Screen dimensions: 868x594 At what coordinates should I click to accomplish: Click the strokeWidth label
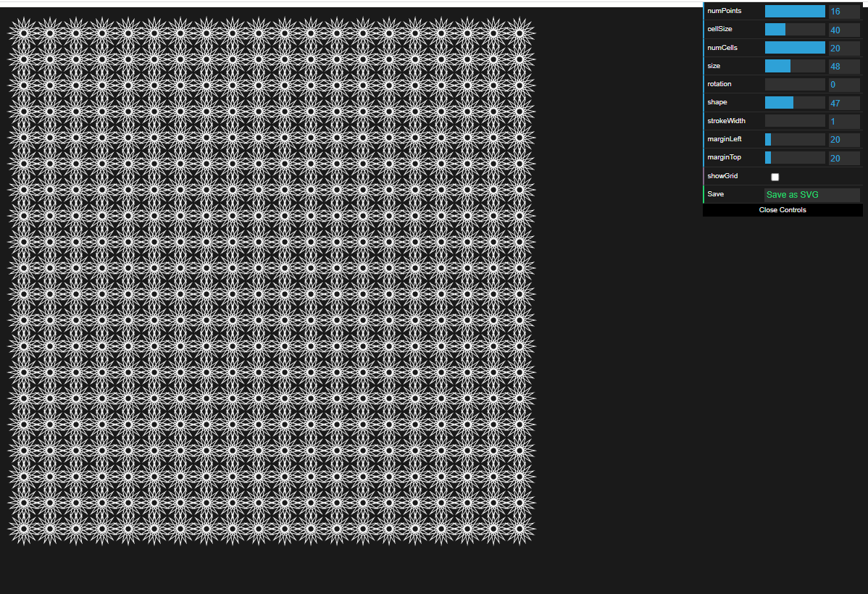point(726,121)
